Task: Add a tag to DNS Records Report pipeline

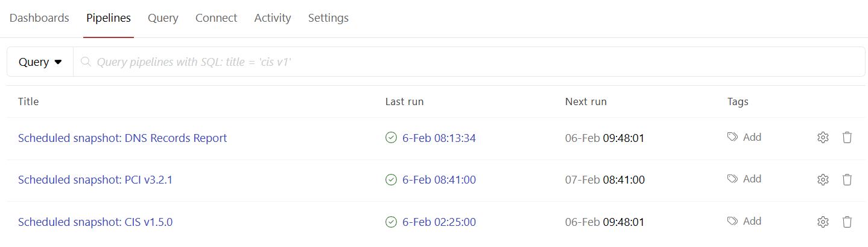Action: [x=744, y=137]
